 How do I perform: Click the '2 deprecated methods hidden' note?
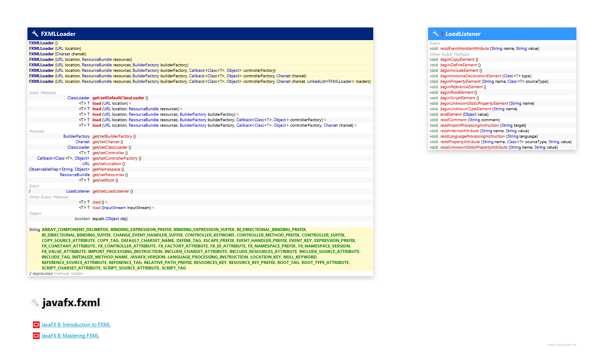[x=56, y=274]
